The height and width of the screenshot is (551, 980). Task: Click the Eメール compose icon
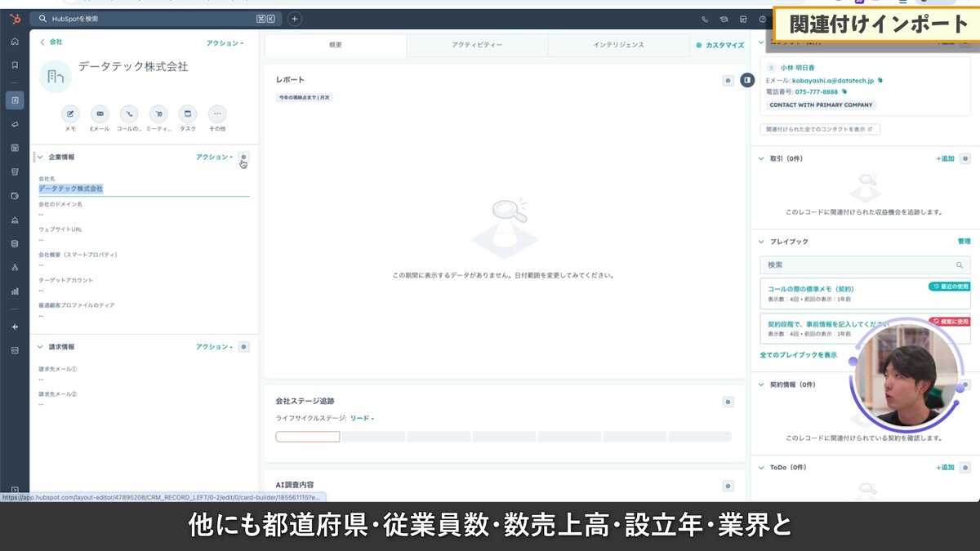click(x=100, y=114)
